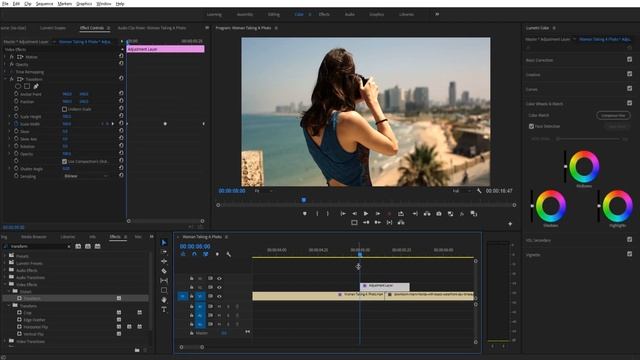
Task: Open the Window menu
Action: point(104,4)
